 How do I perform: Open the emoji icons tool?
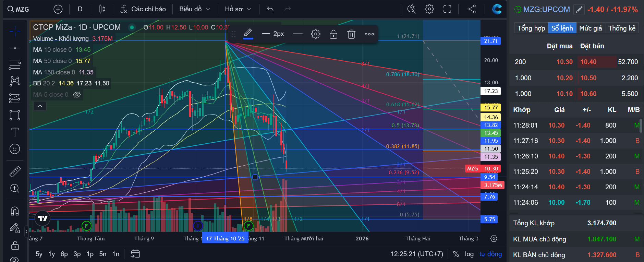tap(15, 149)
